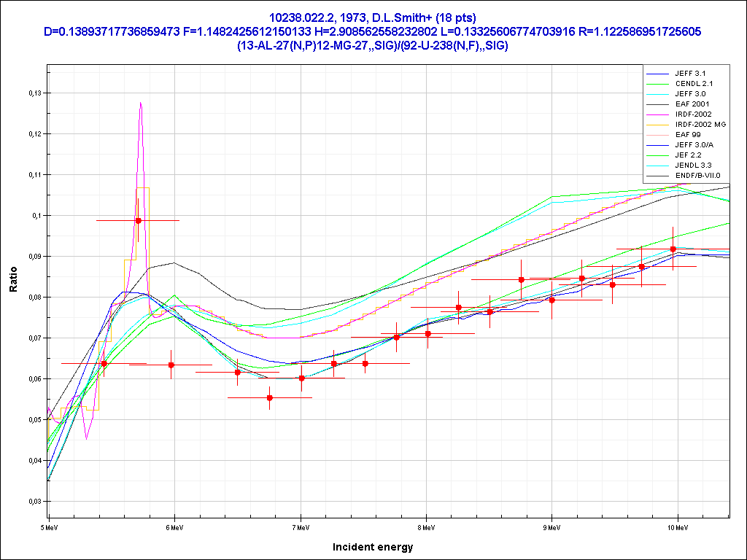Select CENDL 2.1 in the legend

pos(693,84)
